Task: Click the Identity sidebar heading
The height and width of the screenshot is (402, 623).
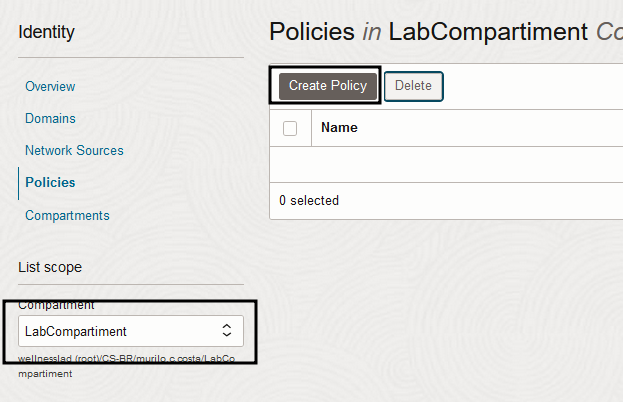Action: 46,33
